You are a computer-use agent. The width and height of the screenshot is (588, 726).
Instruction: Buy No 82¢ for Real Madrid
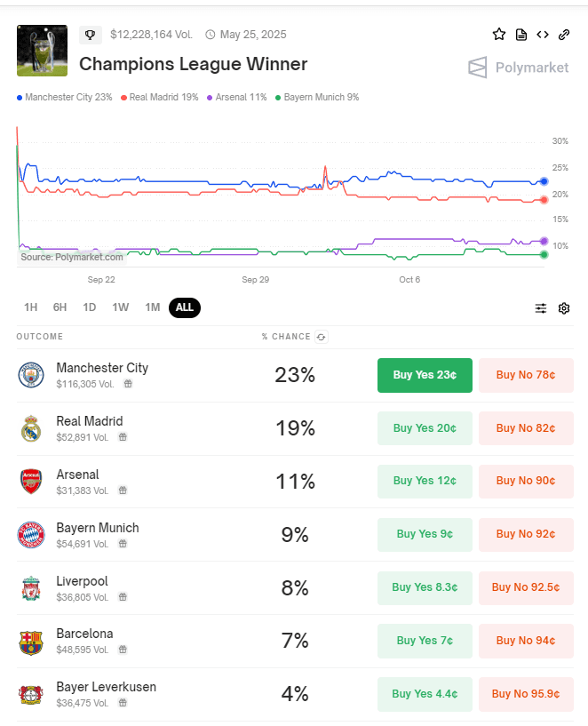[526, 428]
